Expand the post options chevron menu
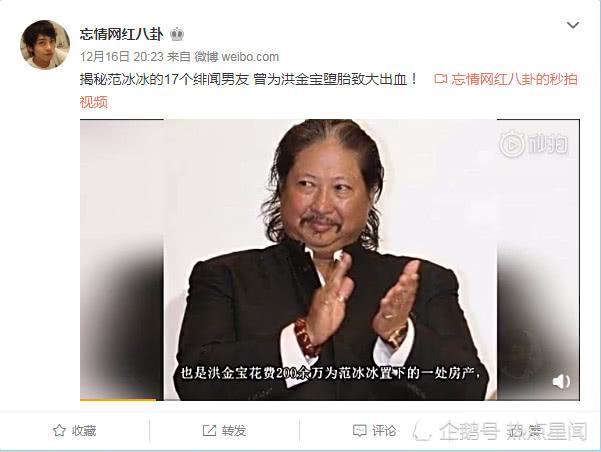601x452 pixels. (x=573, y=25)
